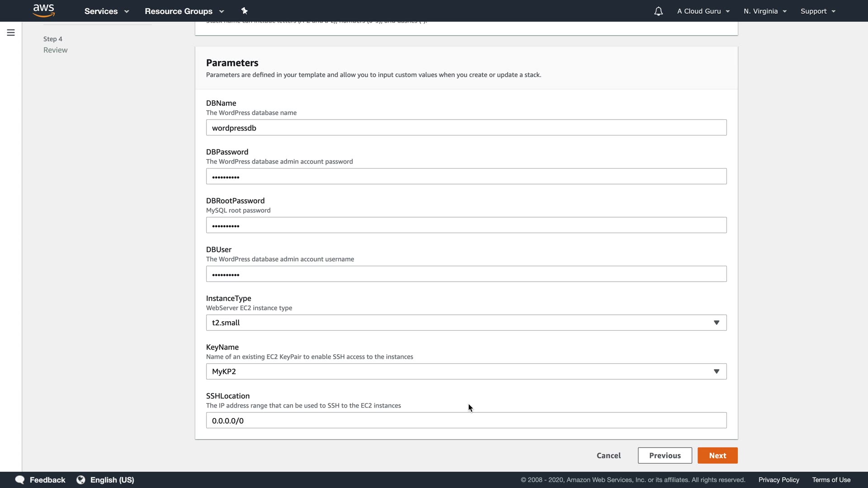Image resolution: width=868 pixels, height=488 pixels.
Task: Expand the InstanceType t2.small dropdown
Action: (x=466, y=323)
